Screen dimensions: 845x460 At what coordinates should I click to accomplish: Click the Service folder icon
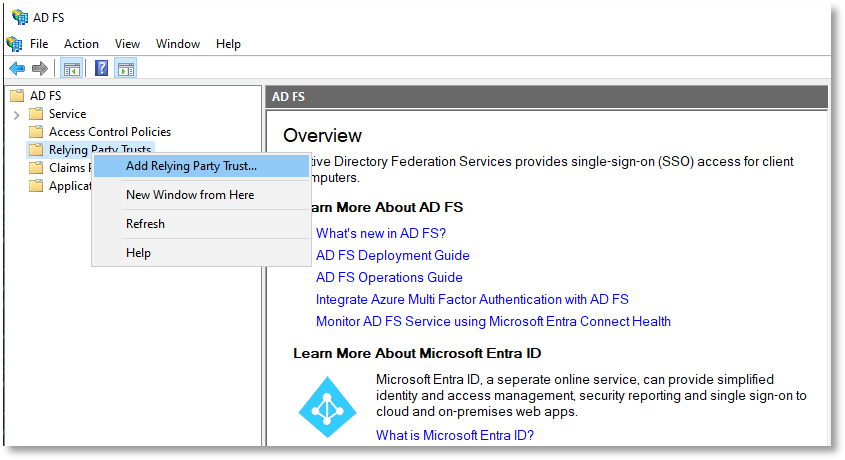pos(36,114)
